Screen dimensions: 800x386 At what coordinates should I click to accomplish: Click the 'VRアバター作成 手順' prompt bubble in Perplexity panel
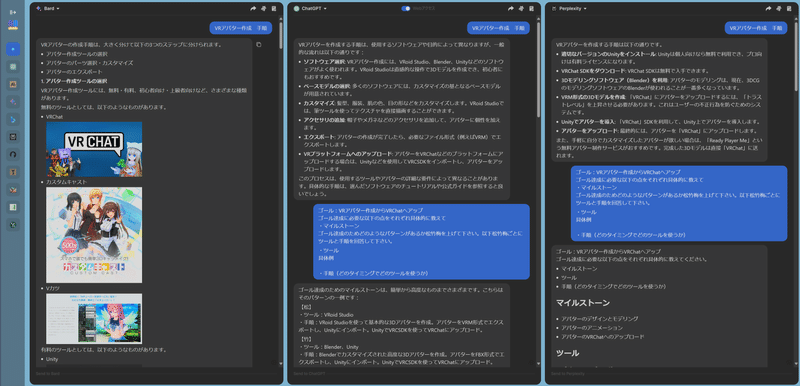coord(756,29)
